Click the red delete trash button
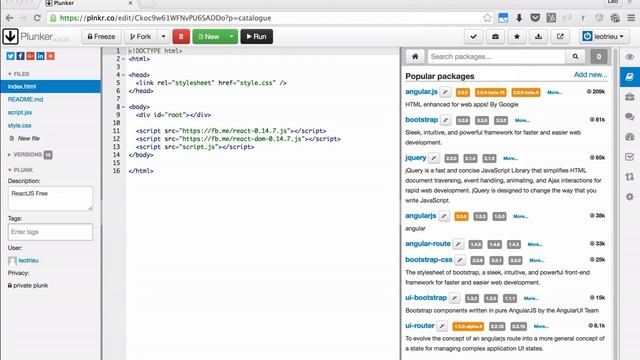Screen dimensions: 640x360 (x=181, y=36)
